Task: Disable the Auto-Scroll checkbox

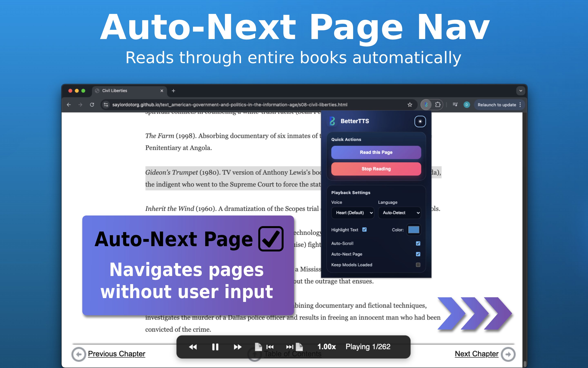Action: pyautogui.click(x=418, y=243)
